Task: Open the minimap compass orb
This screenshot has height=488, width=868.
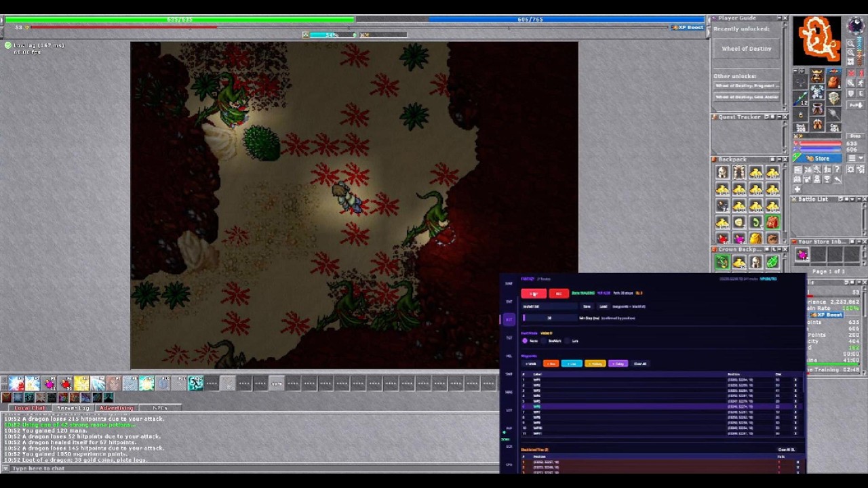Action: pos(857,26)
